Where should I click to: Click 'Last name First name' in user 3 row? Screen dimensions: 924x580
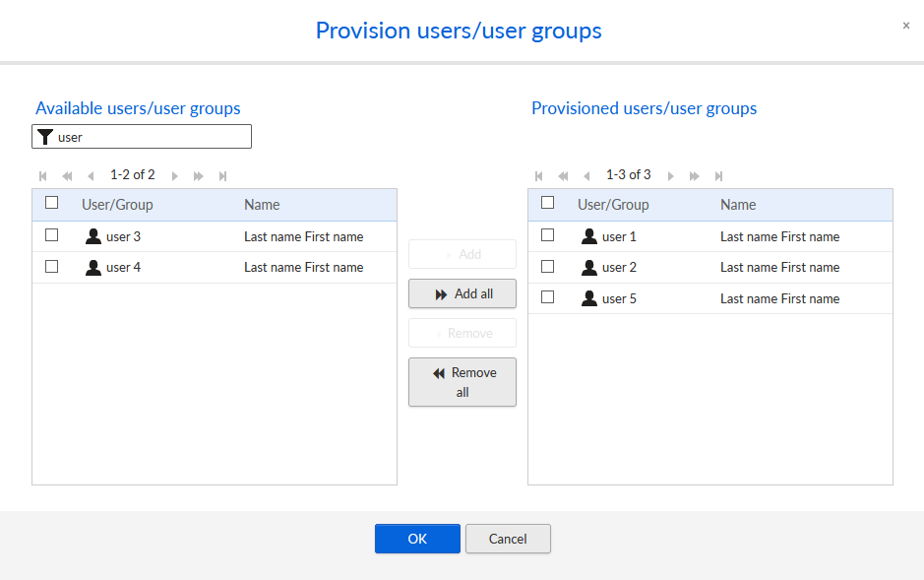(x=303, y=237)
